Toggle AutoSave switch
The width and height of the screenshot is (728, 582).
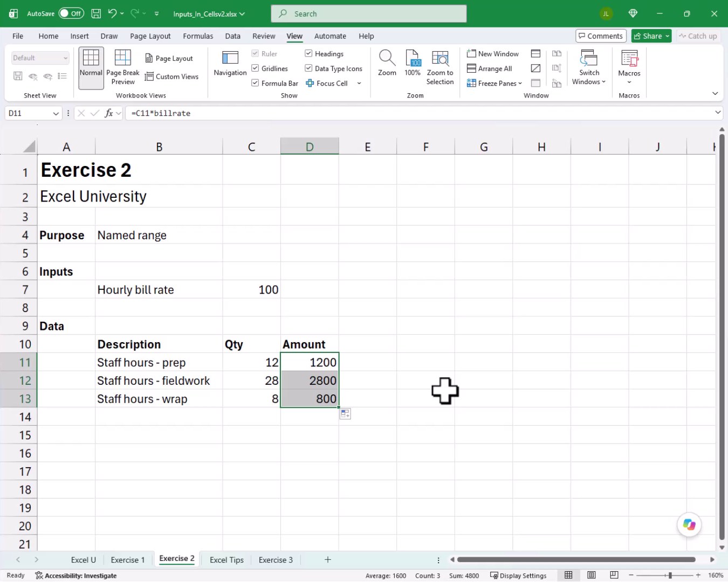tap(72, 13)
